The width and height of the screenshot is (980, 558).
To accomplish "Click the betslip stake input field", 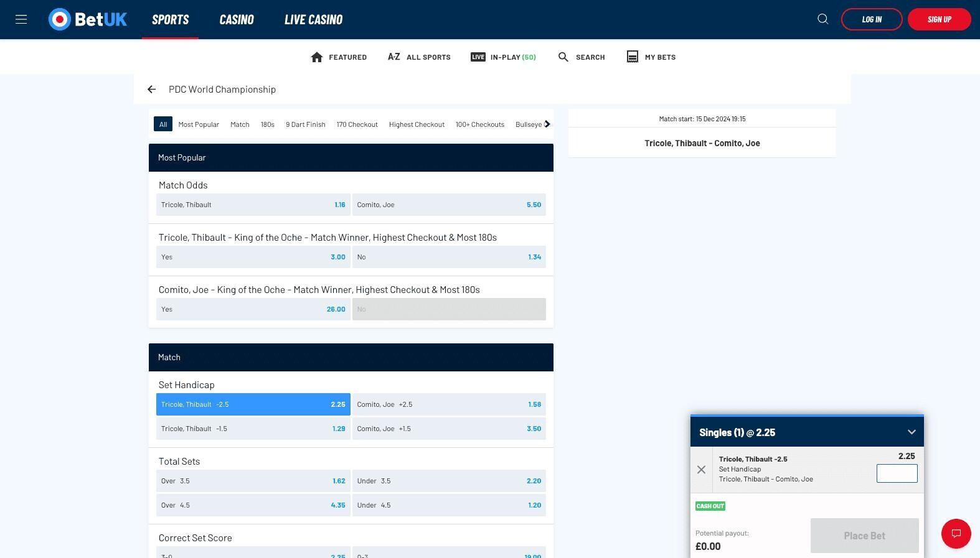I will (x=897, y=473).
